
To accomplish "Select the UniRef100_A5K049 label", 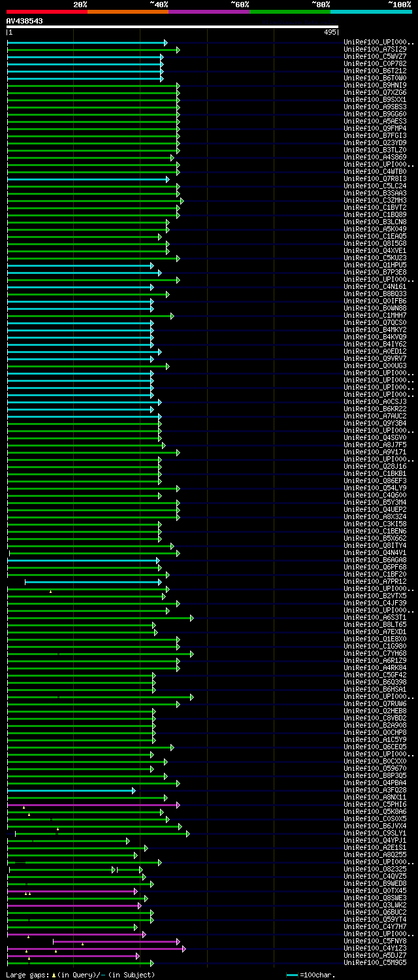I will [x=375, y=229].
